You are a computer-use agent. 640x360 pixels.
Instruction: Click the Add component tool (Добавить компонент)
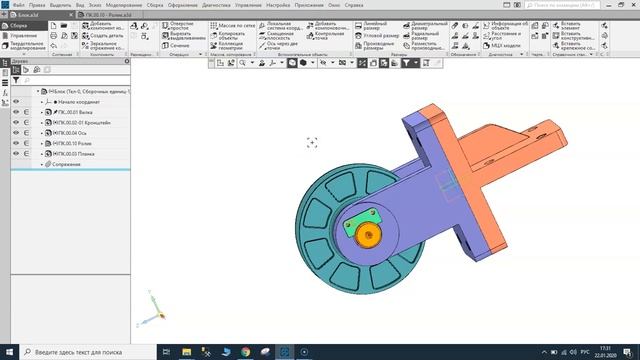103,26
